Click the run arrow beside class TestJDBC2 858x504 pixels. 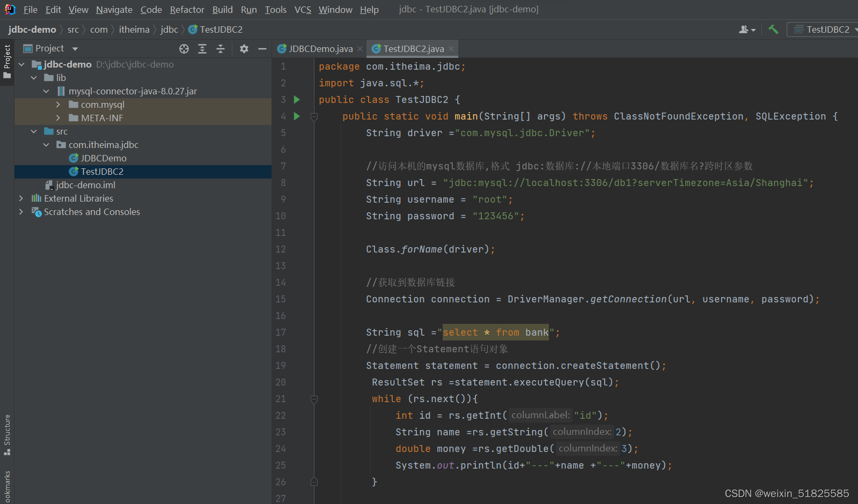(x=297, y=100)
